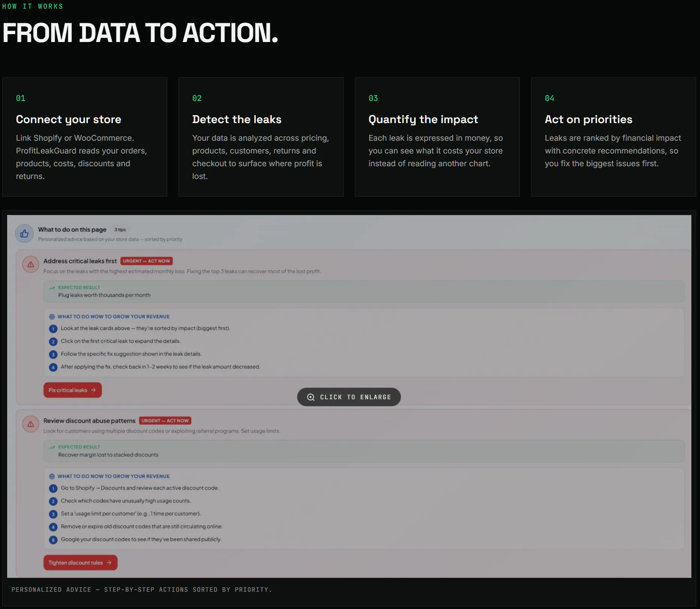Click the 3 tips badge
Viewport: 700px width, 609px height.
tap(120, 230)
